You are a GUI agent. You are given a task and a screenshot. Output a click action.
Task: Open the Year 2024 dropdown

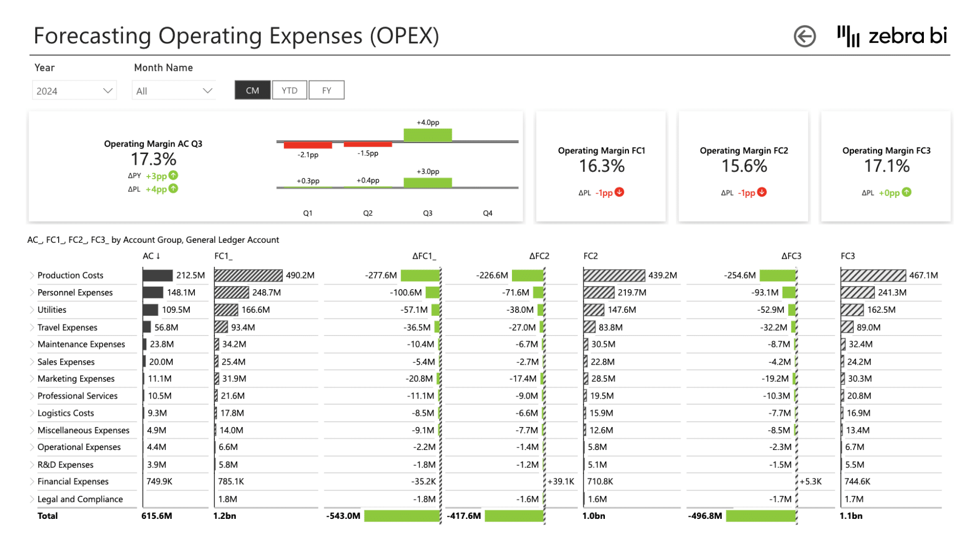(x=75, y=91)
